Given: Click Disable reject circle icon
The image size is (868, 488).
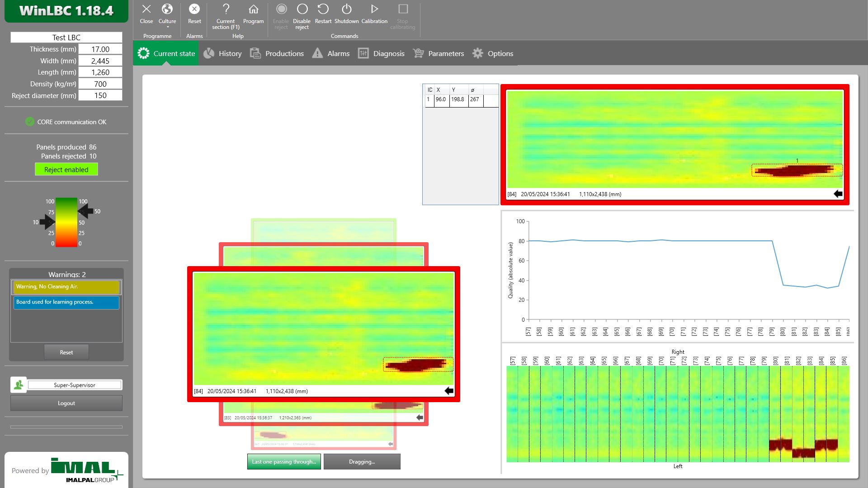Looking at the screenshot, I should pos(302,9).
